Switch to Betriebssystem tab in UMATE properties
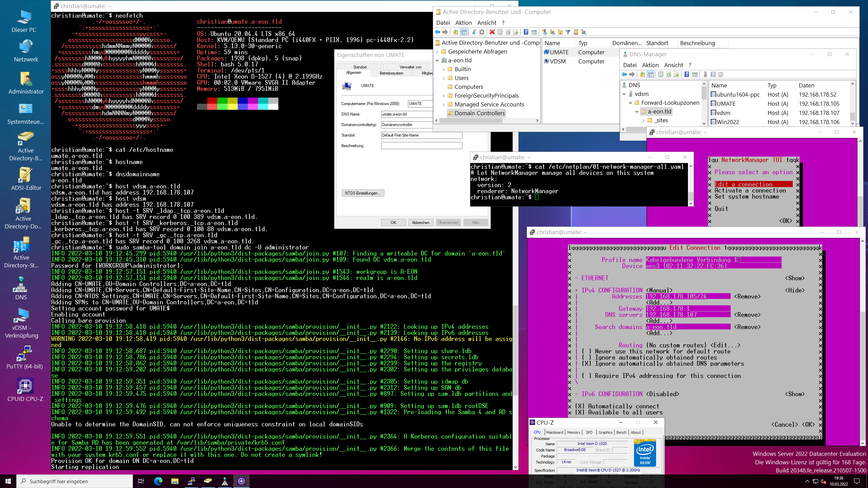Screen dimensions: 868x488 391,73
